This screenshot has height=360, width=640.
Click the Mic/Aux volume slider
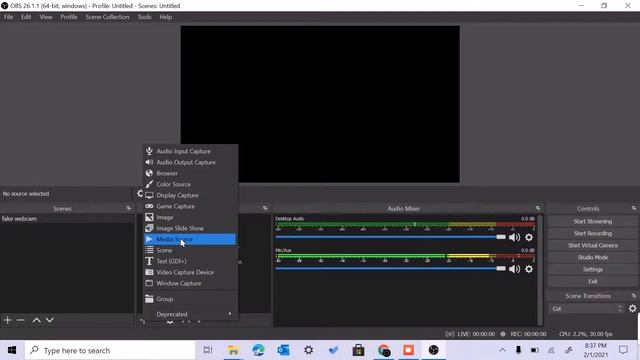(x=391, y=269)
